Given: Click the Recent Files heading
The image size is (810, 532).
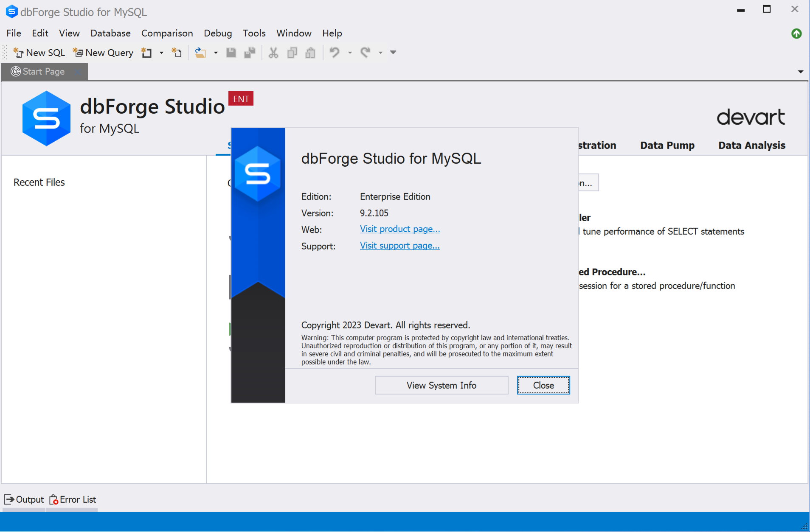Looking at the screenshot, I should tap(39, 182).
